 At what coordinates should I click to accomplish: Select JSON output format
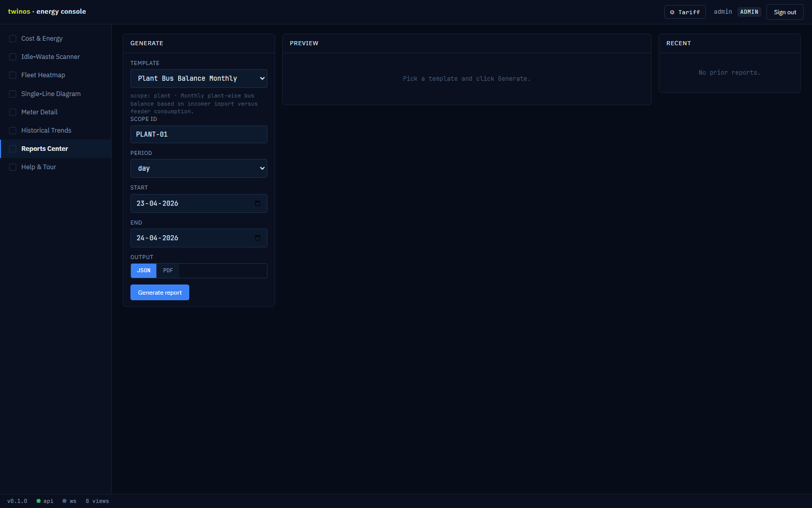point(144,271)
